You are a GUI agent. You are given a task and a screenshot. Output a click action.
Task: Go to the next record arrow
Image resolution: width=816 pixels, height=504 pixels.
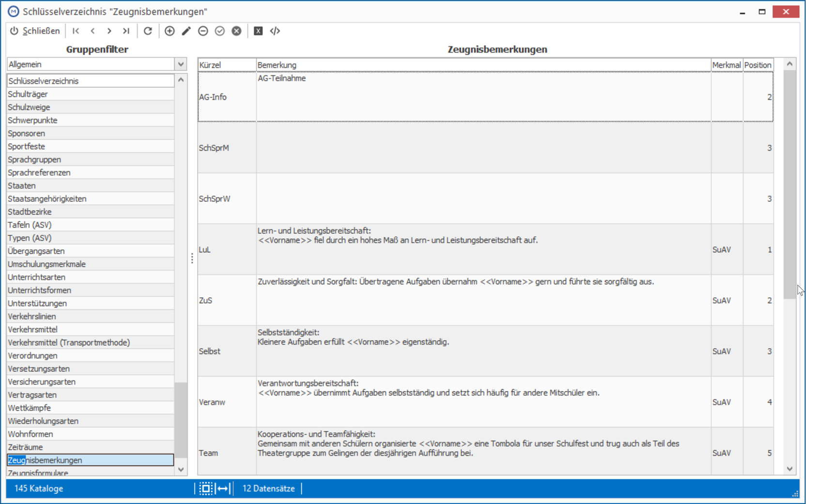click(x=109, y=31)
